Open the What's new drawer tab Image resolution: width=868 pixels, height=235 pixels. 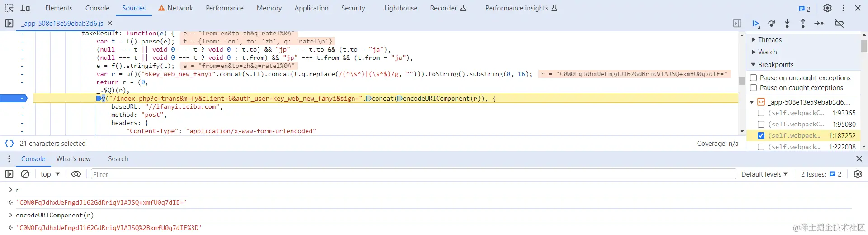[74, 159]
